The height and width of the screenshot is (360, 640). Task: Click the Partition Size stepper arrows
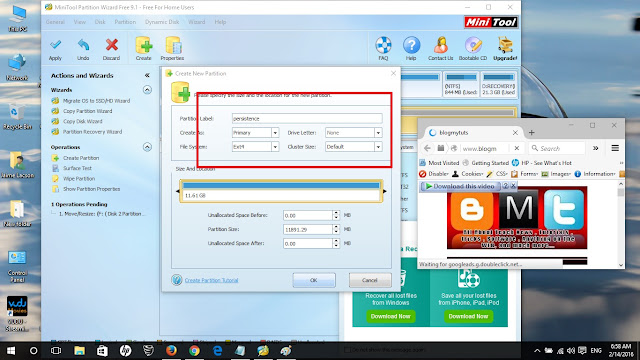[336, 229]
